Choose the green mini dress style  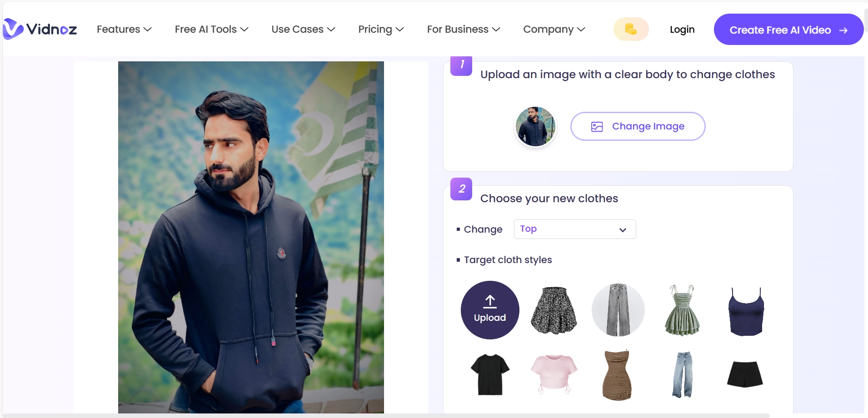pos(682,310)
